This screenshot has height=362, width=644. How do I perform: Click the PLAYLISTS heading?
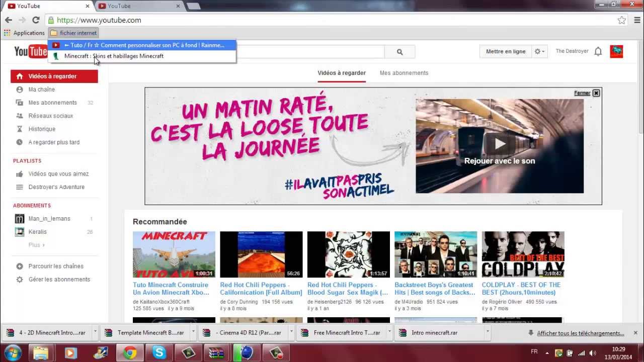tap(27, 161)
